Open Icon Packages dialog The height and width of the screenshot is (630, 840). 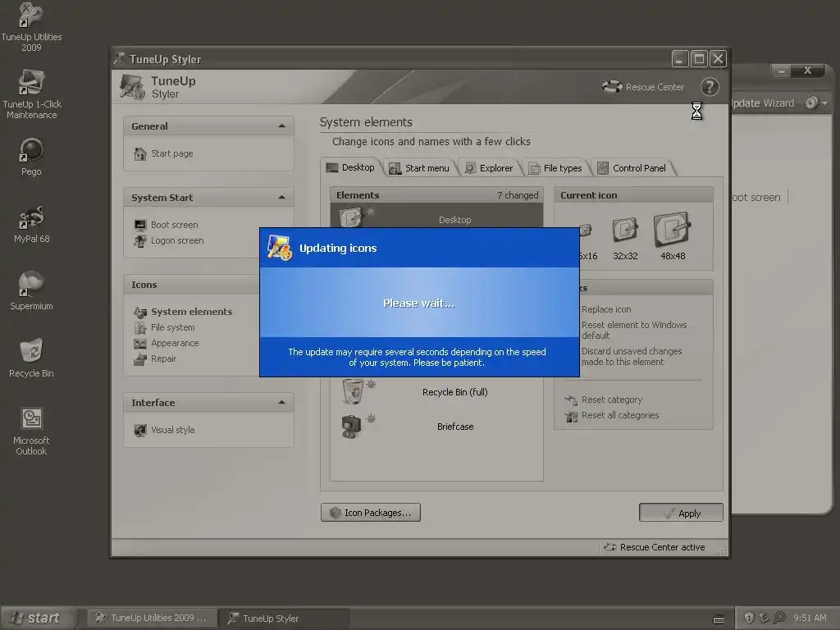[x=371, y=513]
